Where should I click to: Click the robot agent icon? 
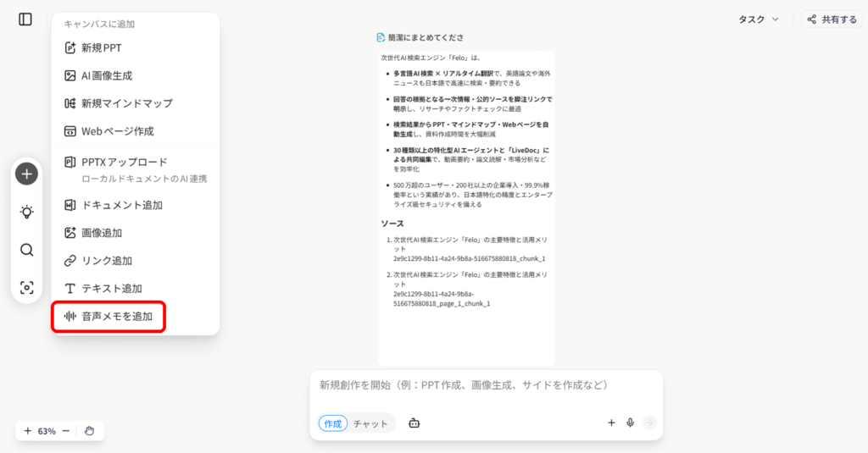[x=415, y=423]
